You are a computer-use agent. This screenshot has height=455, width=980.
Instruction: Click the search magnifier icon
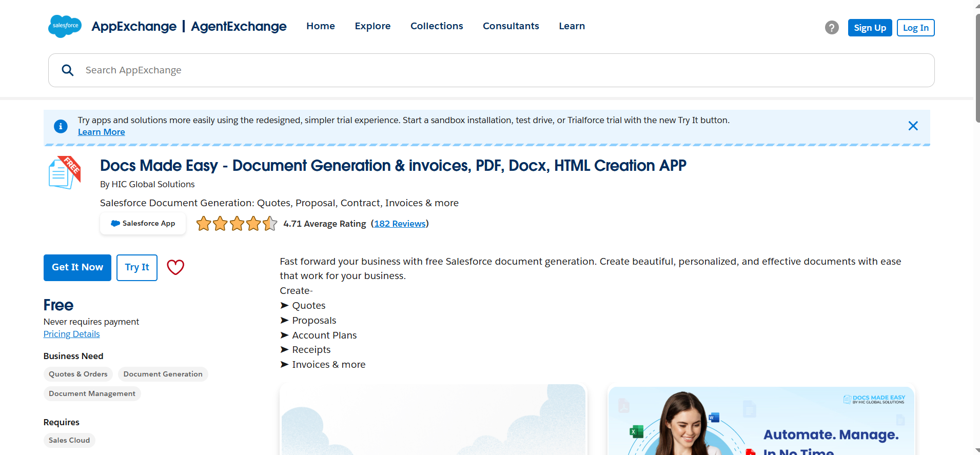[x=68, y=70]
